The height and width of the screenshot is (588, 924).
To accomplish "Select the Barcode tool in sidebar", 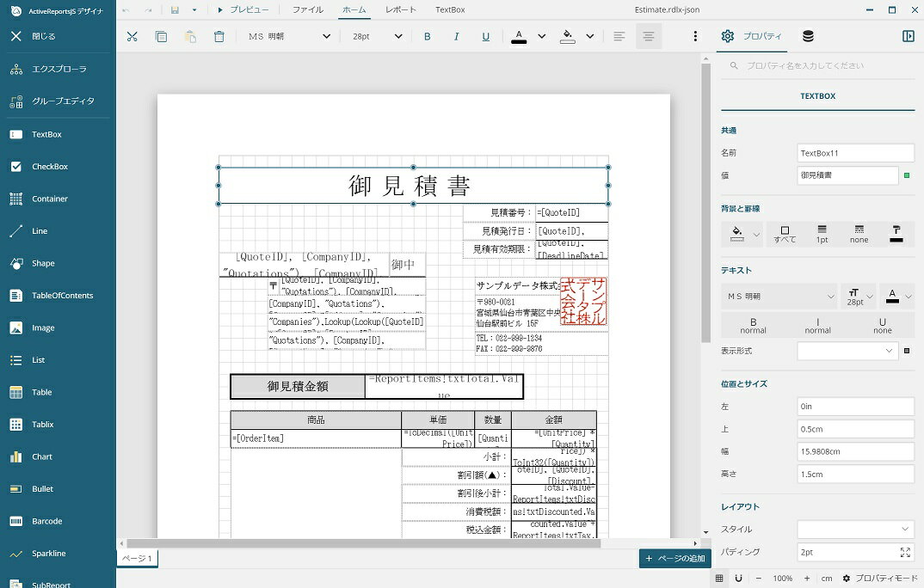I will point(58,521).
